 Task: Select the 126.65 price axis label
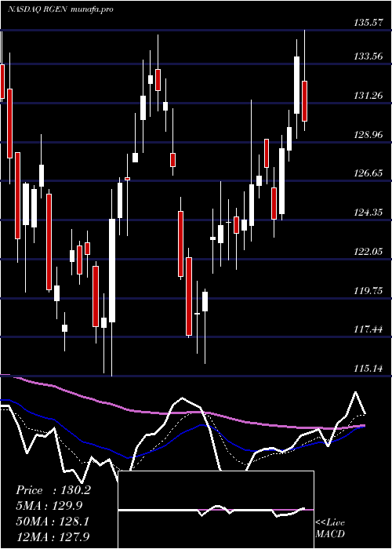pyautogui.click(x=368, y=173)
